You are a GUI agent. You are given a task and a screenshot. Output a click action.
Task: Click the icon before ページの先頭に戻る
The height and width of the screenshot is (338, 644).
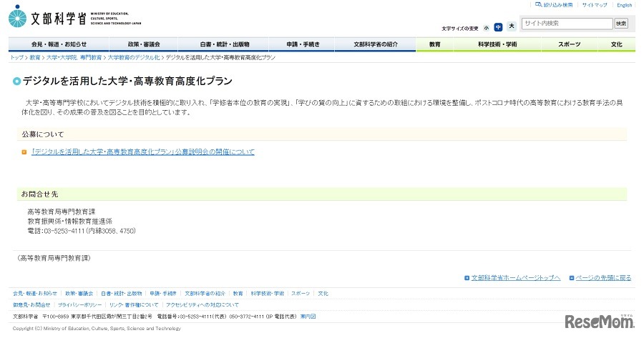click(572, 278)
